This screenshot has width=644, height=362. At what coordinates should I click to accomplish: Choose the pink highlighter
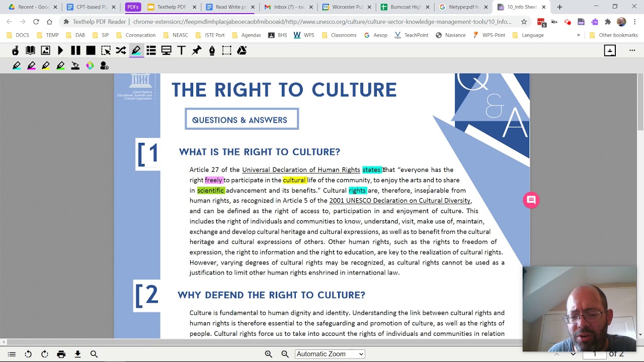31,65
